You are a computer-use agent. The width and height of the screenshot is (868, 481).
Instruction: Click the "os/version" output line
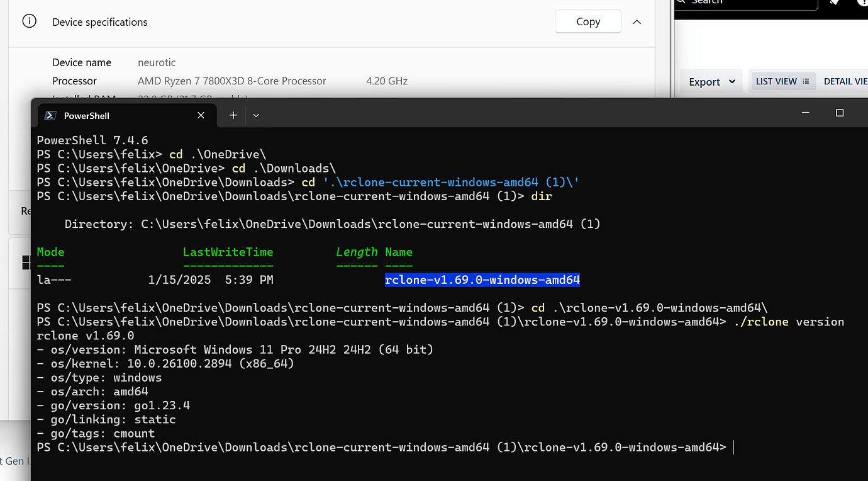[x=235, y=349]
